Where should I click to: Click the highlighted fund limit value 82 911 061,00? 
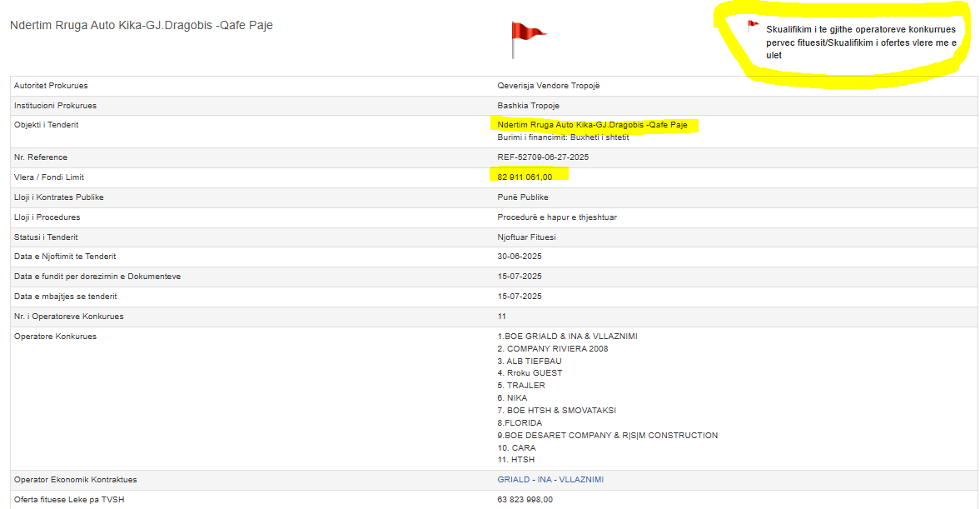click(525, 177)
